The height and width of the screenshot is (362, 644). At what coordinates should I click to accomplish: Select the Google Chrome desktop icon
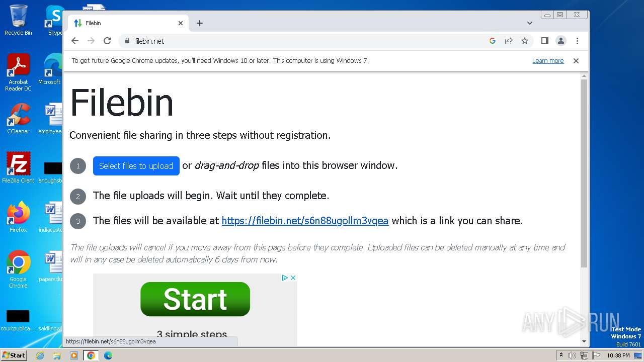point(18,269)
